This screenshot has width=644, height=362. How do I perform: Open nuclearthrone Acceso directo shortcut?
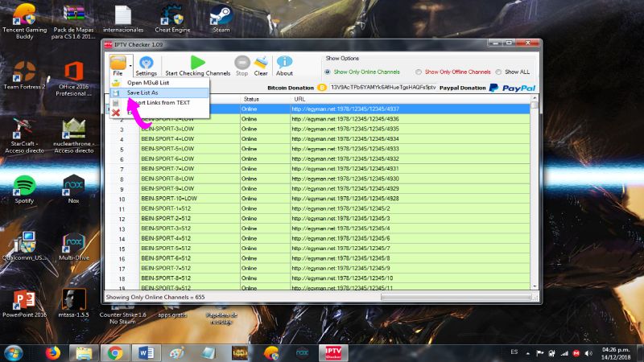tap(74, 135)
